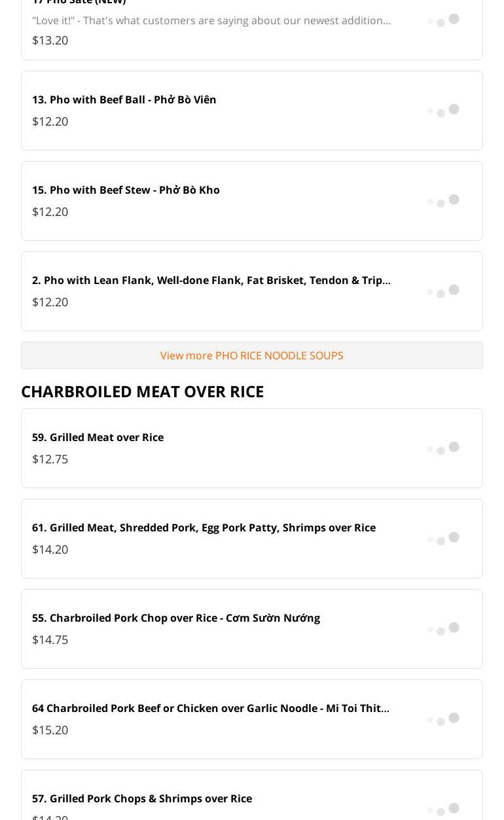Open 55. Charbroiled Pork Chop over Rice
504x820 pixels.
(175, 618)
